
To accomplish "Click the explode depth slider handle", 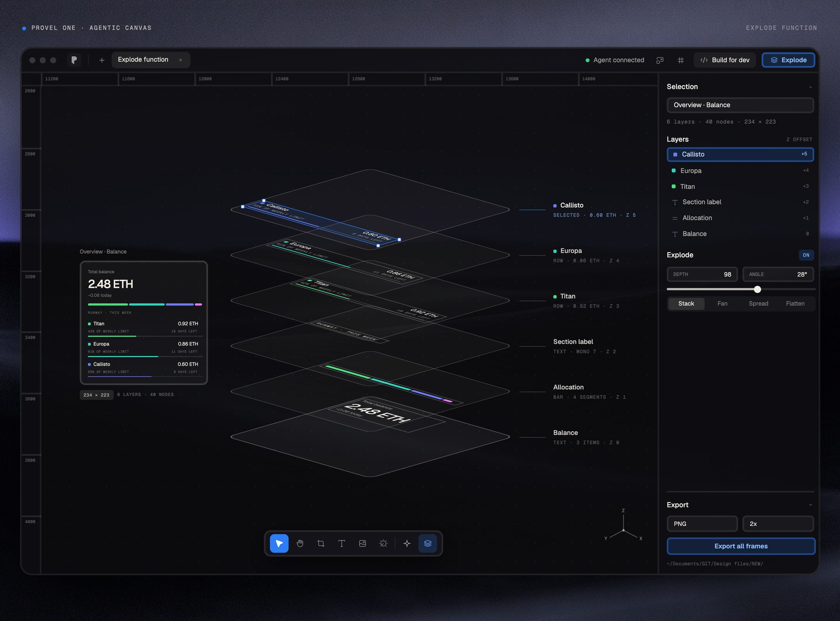I will pyautogui.click(x=757, y=289).
